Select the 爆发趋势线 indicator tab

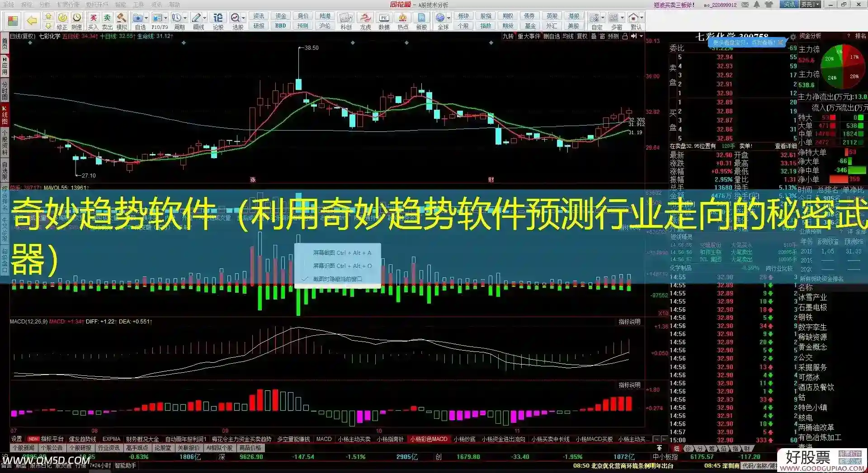pos(82,439)
